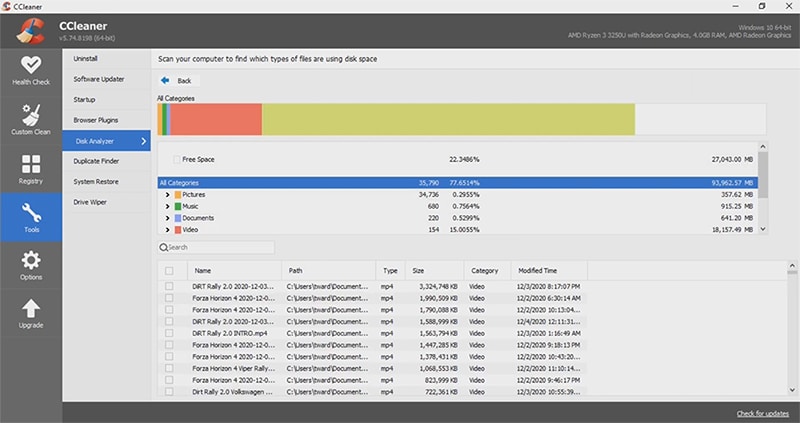The image size is (800, 423).
Task: Click the category list scroll-up arrow
Action: click(x=763, y=147)
